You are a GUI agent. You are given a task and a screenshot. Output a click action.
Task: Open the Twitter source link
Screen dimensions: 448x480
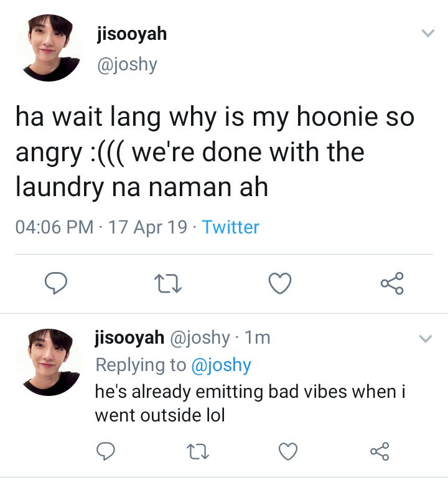230,227
